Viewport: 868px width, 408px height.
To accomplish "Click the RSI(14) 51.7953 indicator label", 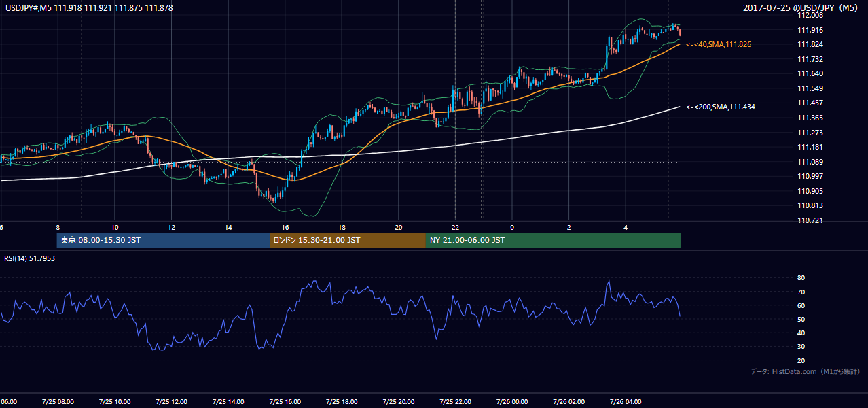I will [x=30, y=258].
